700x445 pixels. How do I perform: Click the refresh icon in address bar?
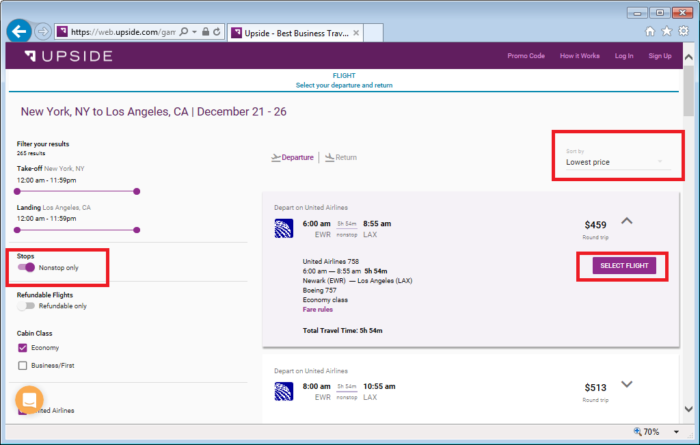217,32
